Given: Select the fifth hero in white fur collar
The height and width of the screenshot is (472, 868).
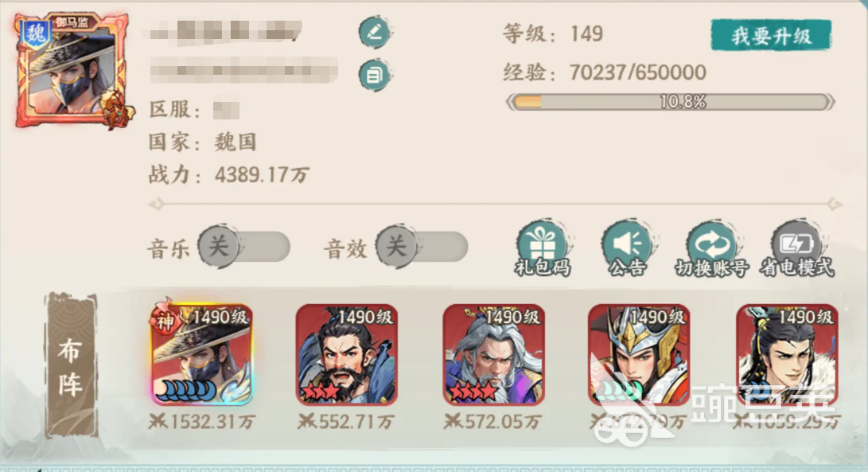Looking at the screenshot, I should coord(787,354).
